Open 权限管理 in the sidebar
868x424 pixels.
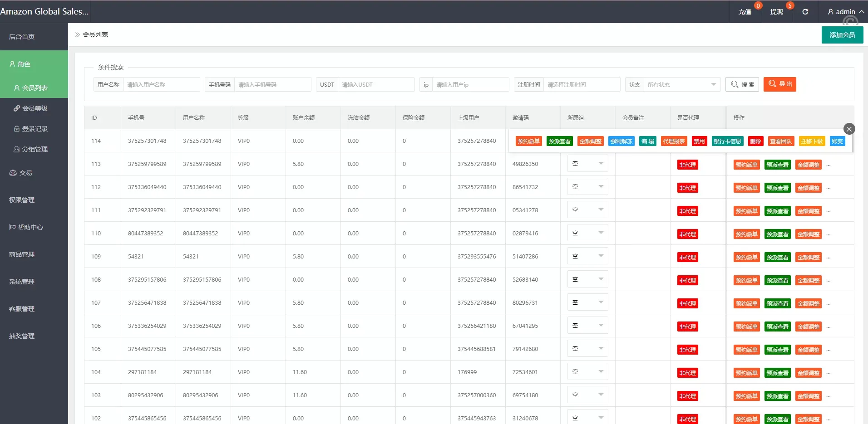[x=22, y=200]
